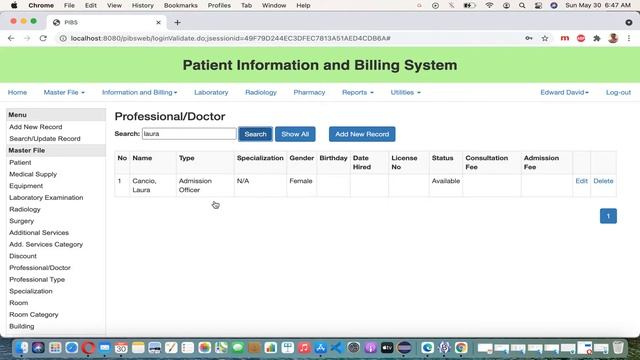
Task: Click the Search button
Action: point(255,134)
